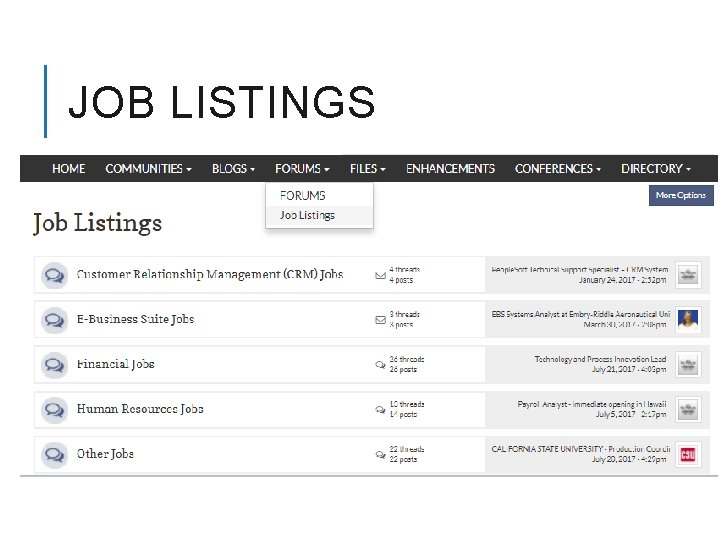Click the envelope icon in the CRM Jobs row
This screenshot has width=720, height=540.
[380, 275]
